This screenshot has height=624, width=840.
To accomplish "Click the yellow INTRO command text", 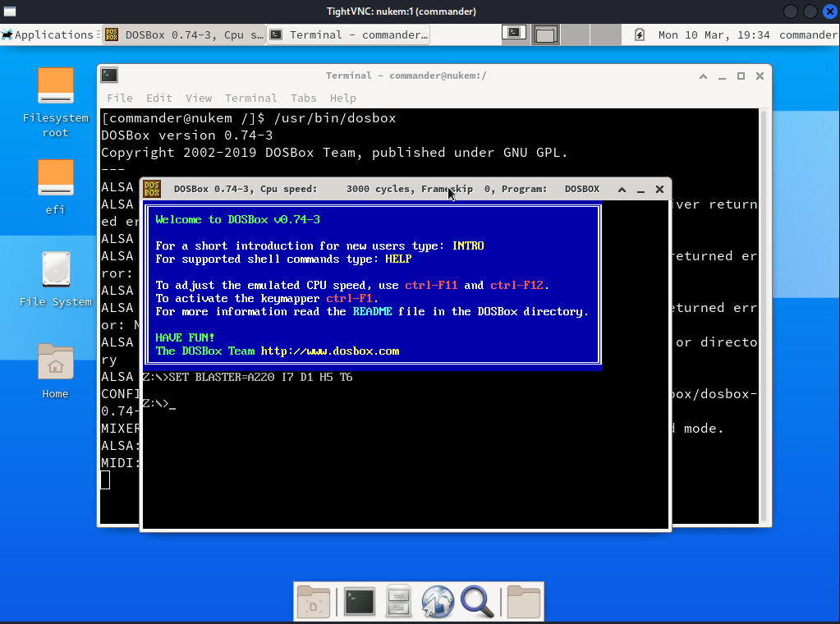I will click(468, 245).
